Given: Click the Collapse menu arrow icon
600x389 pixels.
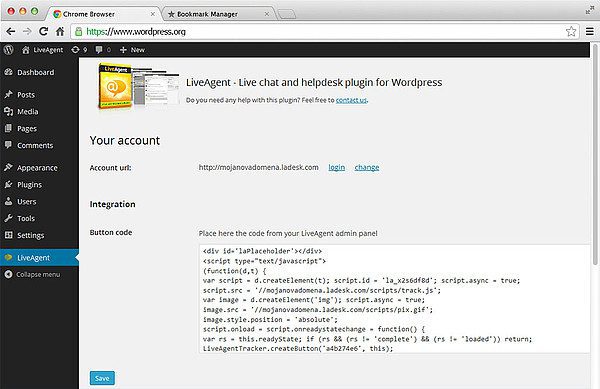Looking at the screenshot, I should (8, 274).
